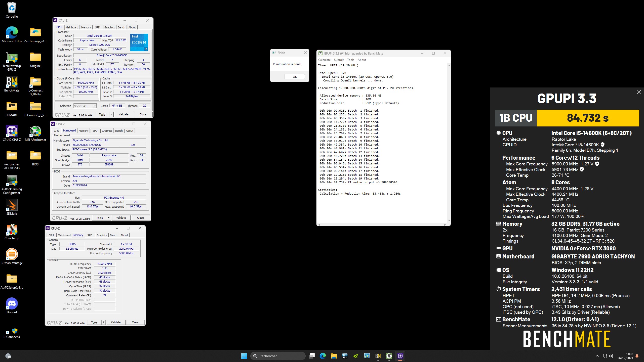Image resolution: width=644 pixels, height=362 pixels.
Task: Select Memory tab in Mainboard CPU-Z window
Action: [84, 131]
